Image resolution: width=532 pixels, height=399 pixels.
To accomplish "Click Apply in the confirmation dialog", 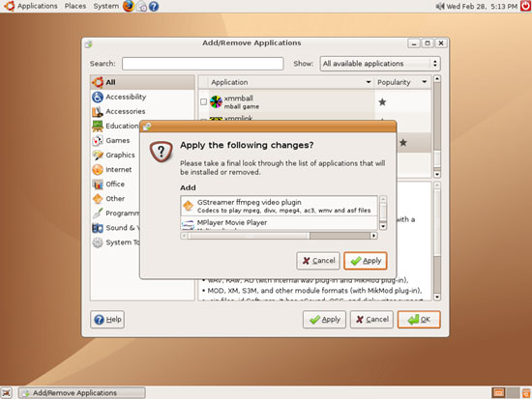I will click(x=366, y=261).
